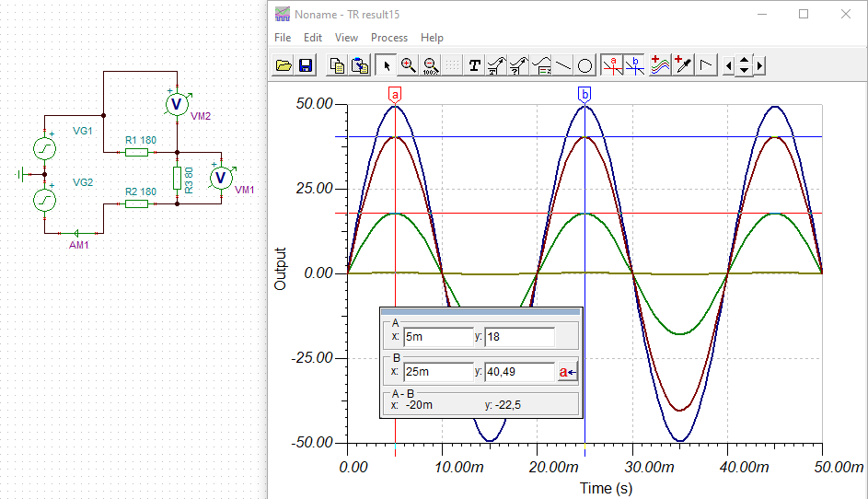
Task: Choose the Line drawing tool
Action: coord(563,65)
